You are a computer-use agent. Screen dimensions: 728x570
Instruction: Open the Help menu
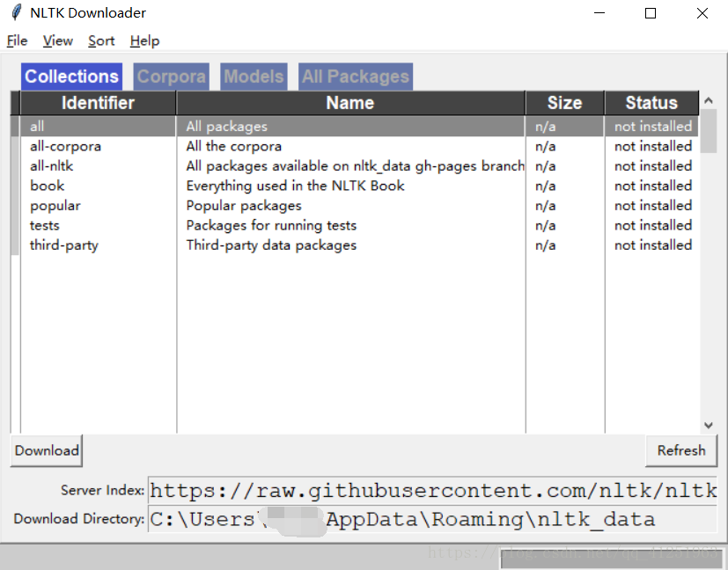coord(144,40)
